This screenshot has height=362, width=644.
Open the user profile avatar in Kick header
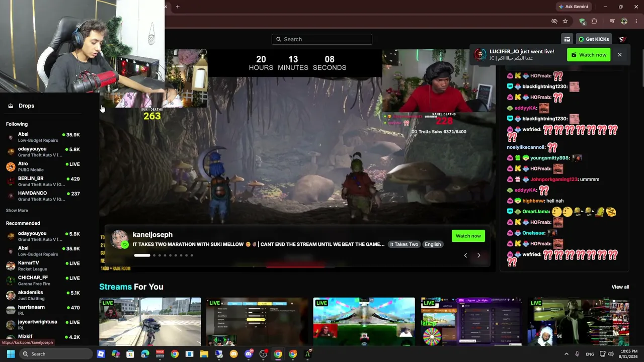pos(622,39)
